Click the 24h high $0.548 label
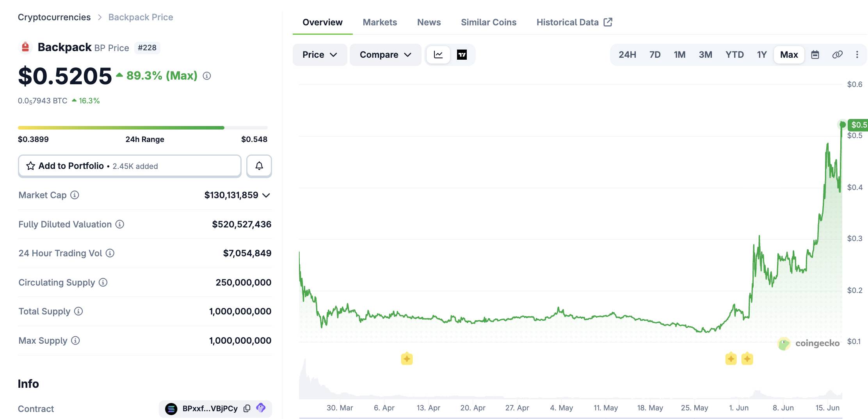 point(254,139)
